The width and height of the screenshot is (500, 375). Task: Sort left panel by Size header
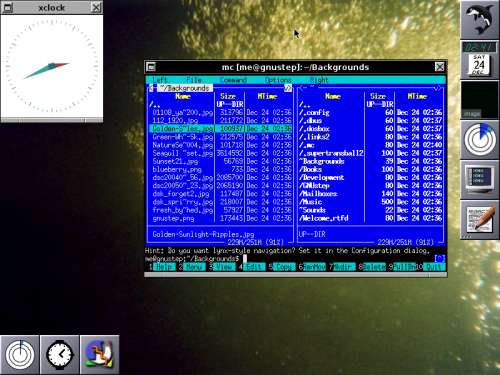(228, 96)
